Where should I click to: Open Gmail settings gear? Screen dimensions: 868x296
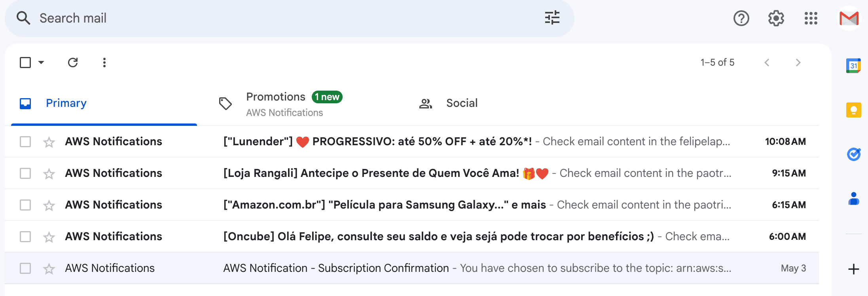(x=776, y=18)
